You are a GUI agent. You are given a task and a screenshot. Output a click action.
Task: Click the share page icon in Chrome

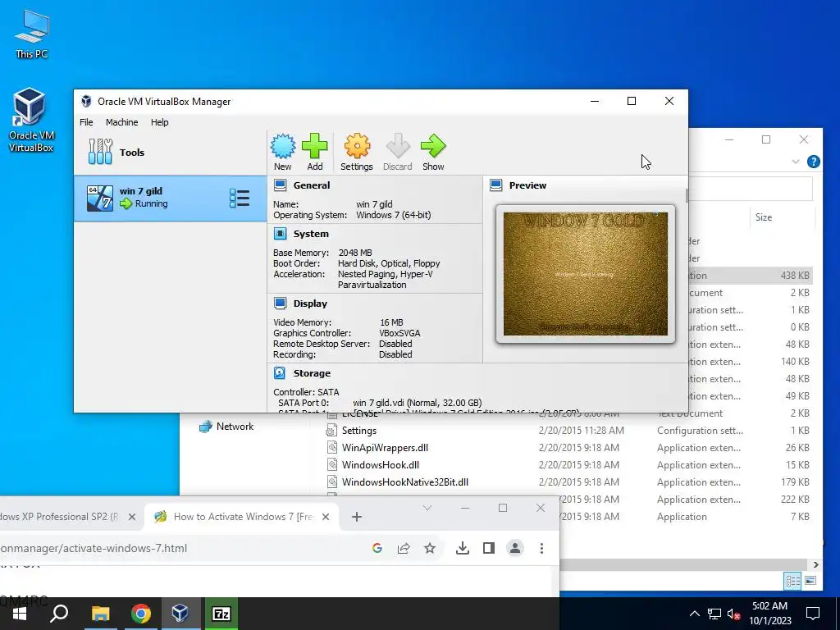pyautogui.click(x=404, y=548)
